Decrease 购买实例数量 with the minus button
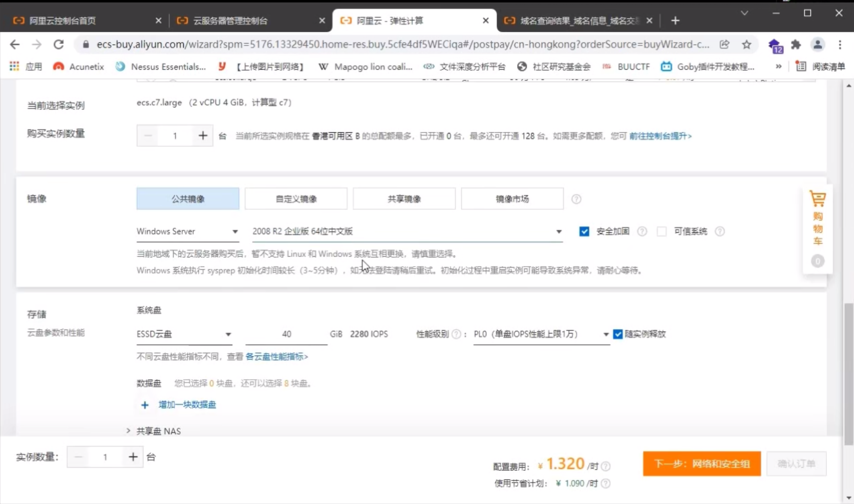The height and width of the screenshot is (504, 854). (x=148, y=136)
